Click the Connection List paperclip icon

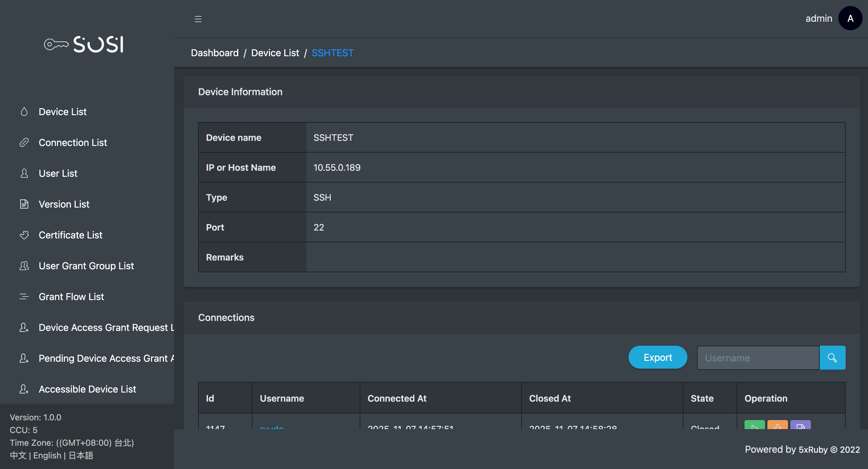click(24, 143)
